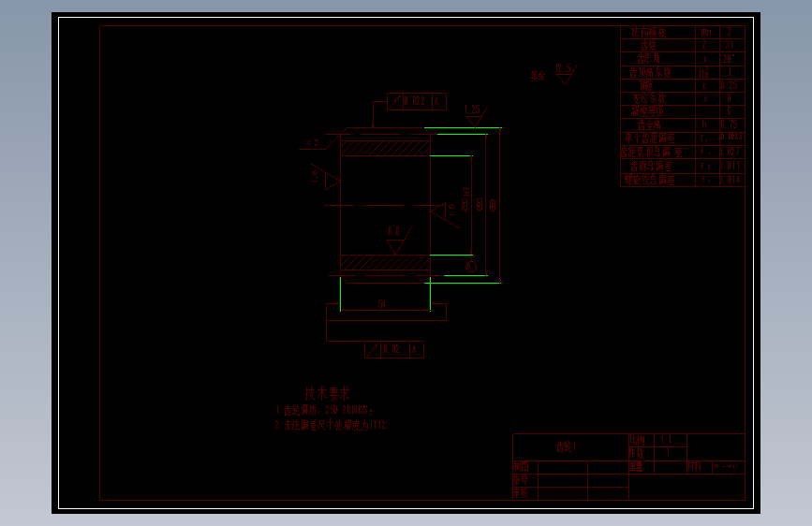Image resolution: width=812 pixels, height=526 pixels.
Task: Select the datum A circle marker
Action: pos(471,267)
